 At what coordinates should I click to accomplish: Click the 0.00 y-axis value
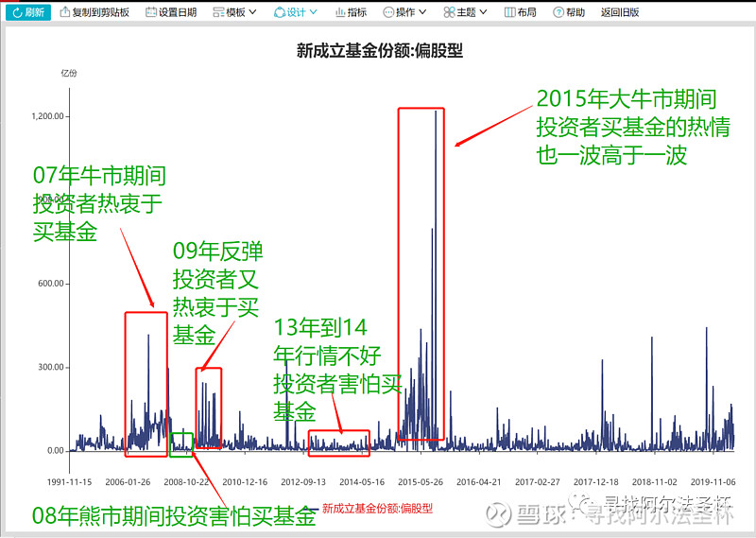click(56, 451)
